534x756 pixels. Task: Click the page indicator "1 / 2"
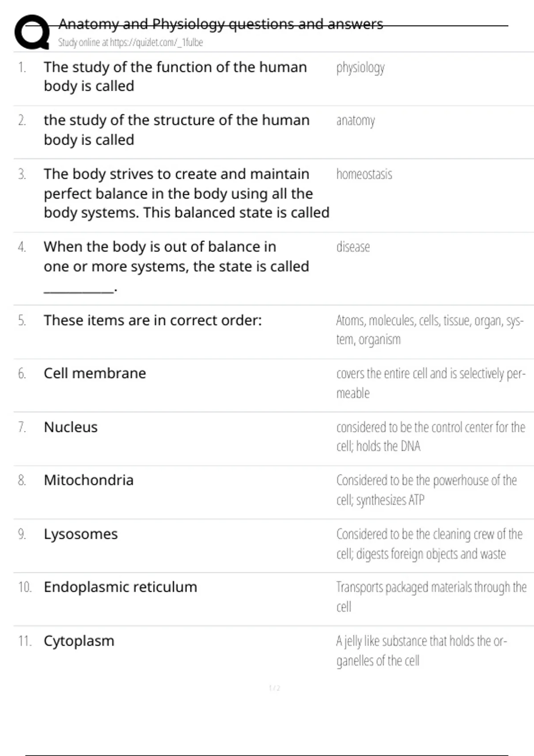275,688
